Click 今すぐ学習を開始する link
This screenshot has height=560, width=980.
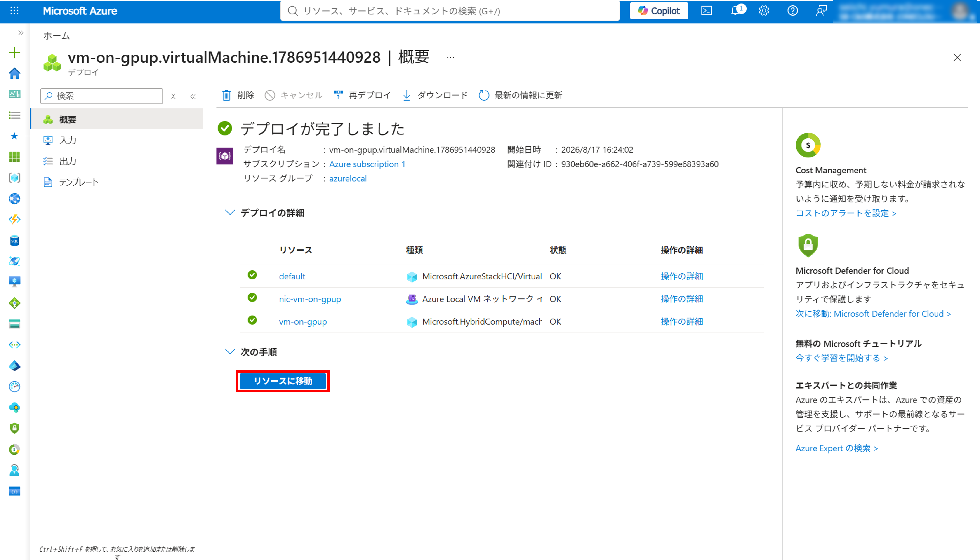point(841,358)
